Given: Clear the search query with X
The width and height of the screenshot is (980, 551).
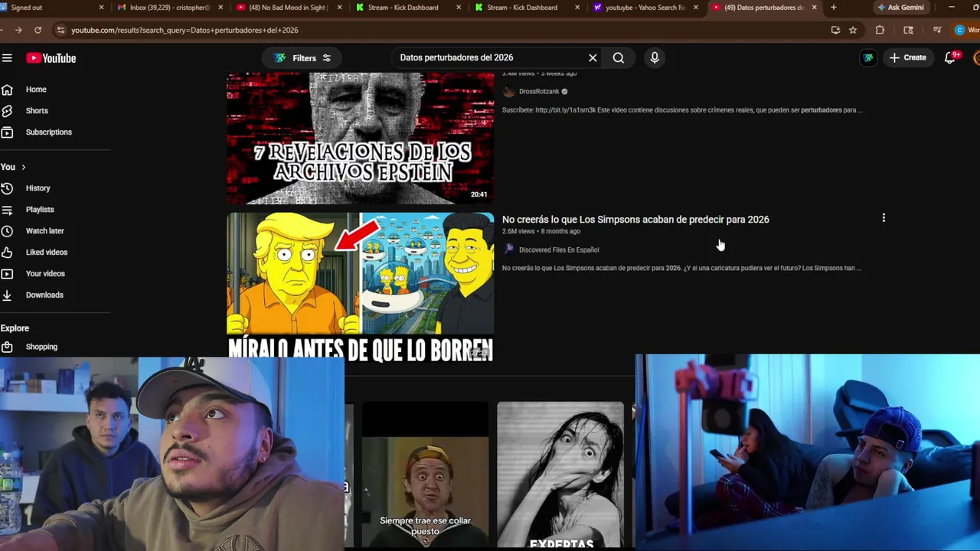Looking at the screenshot, I should click(x=593, y=58).
